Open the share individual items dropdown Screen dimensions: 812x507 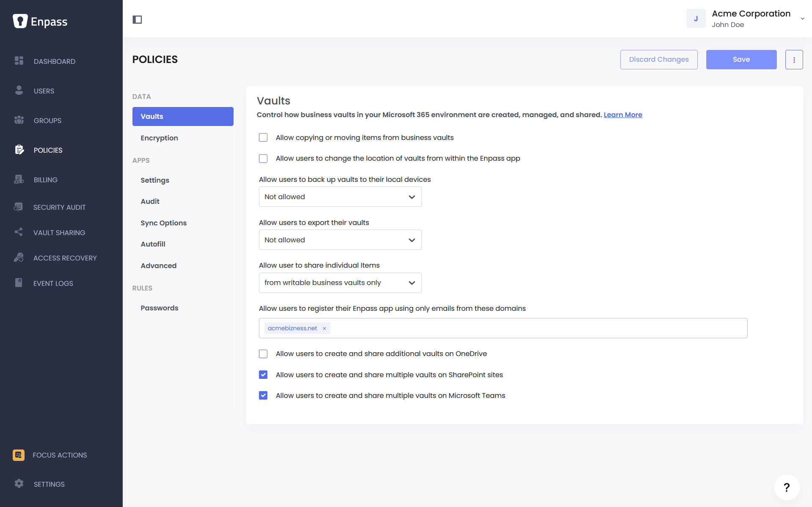[340, 283]
